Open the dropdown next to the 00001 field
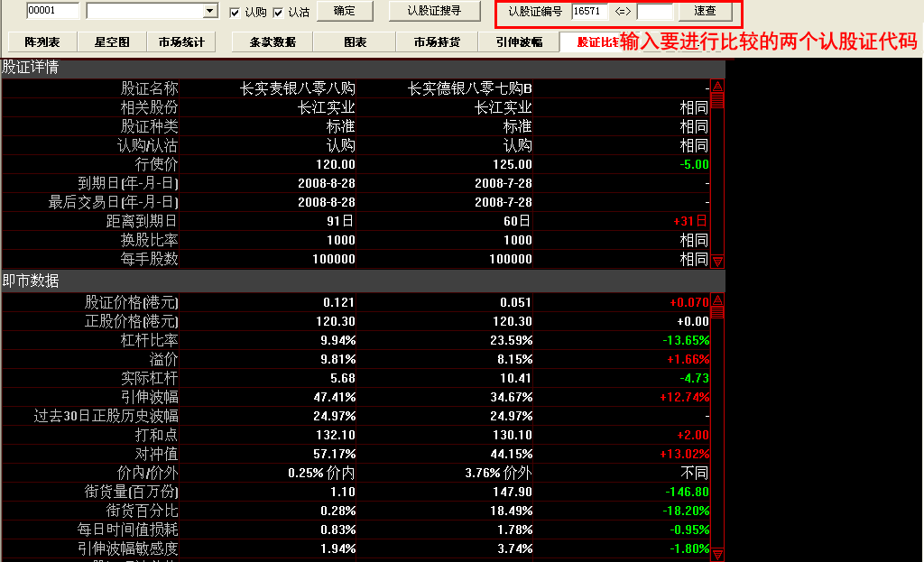The width and height of the screenshot is (924, 562). (x=210, y=11)
